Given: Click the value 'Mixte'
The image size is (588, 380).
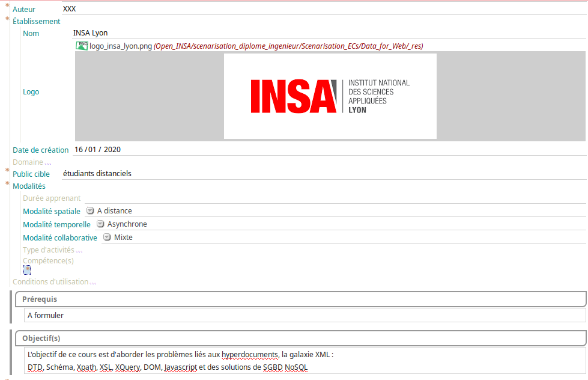Looking at the screenshot, I should tap(123, 237).
